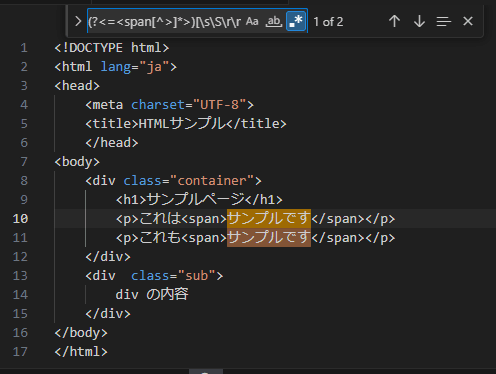Screen dimensions: 496x374
Task: Click line number 13 in gutter
Action: pos(20,276)
